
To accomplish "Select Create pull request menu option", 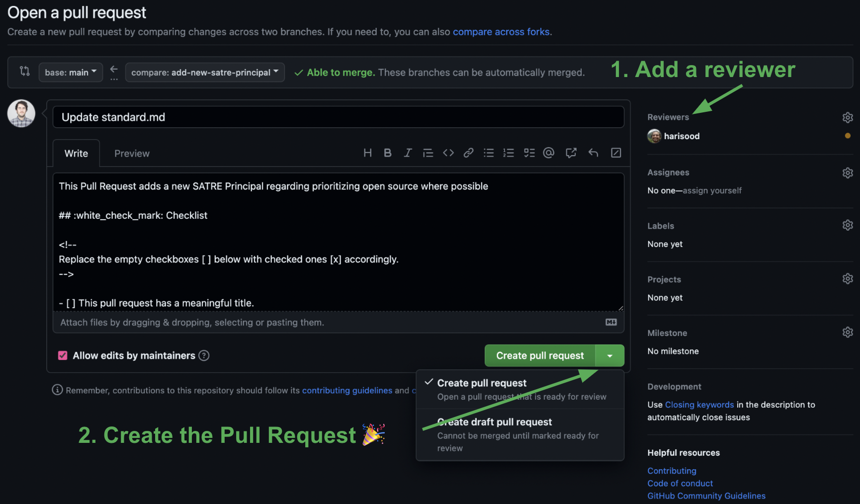I will 520,389.
